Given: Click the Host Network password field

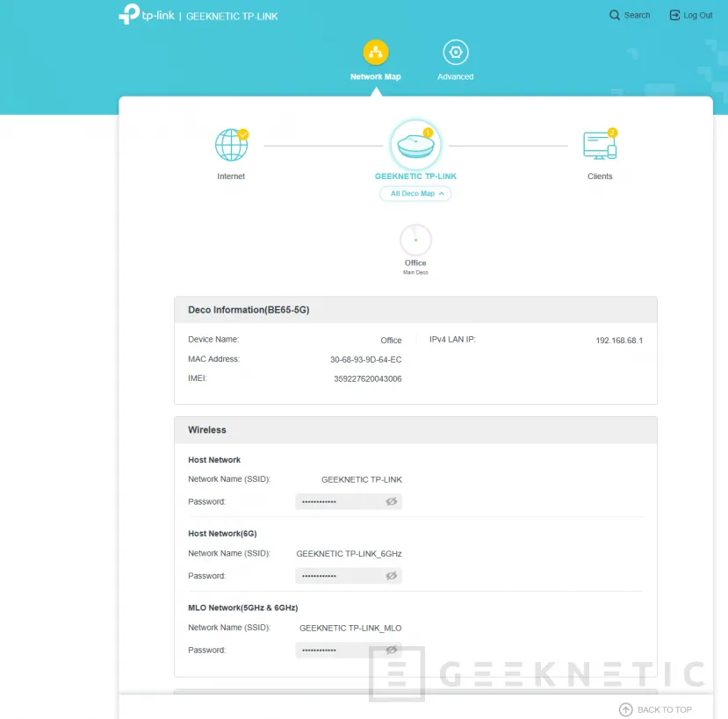Looking at the screenshot, I should [349, 502].
